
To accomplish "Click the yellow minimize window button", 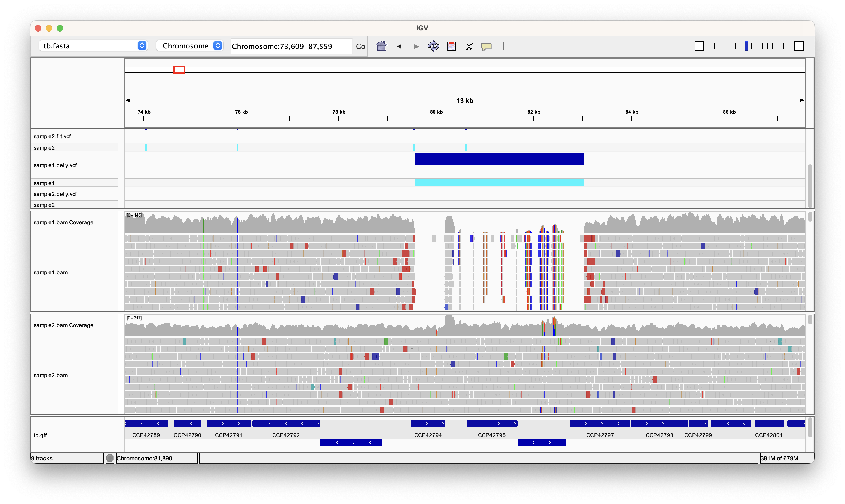I will point(49,28).
